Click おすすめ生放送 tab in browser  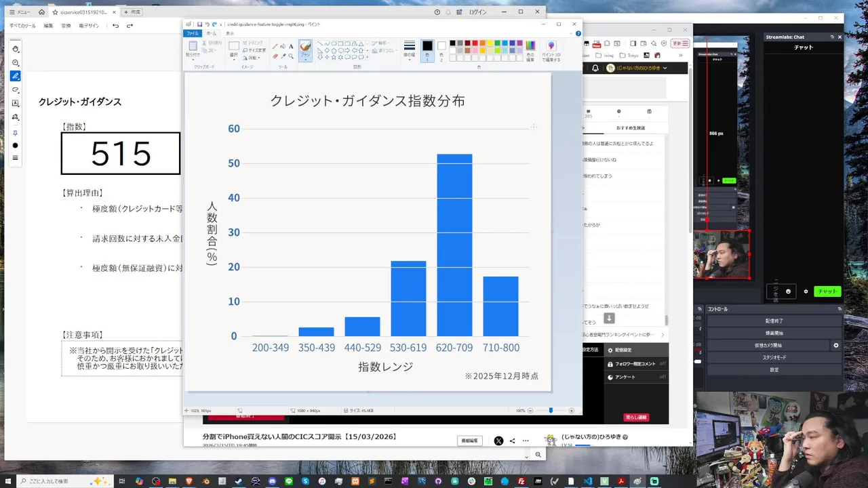631,128
